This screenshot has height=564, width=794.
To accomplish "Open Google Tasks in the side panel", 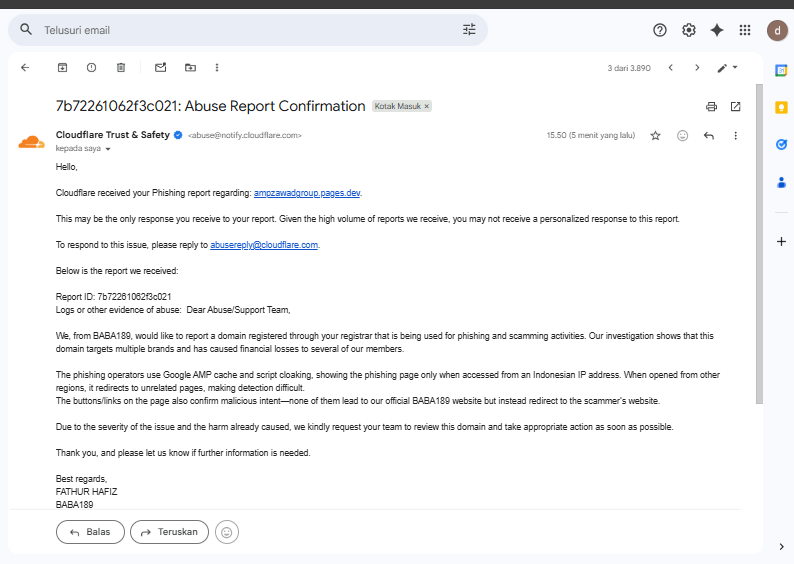I will click(781, 145).
